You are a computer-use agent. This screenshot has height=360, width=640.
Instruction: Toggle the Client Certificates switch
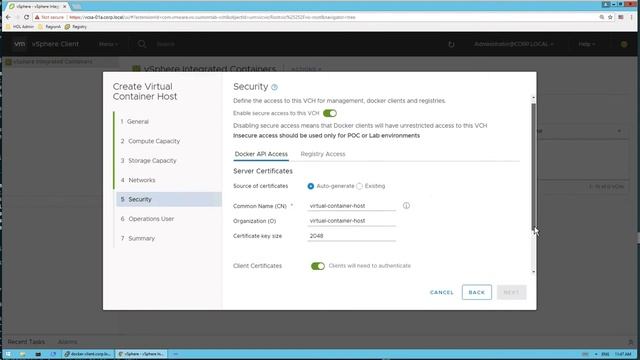pyautogui.click(x=318, y=266)
